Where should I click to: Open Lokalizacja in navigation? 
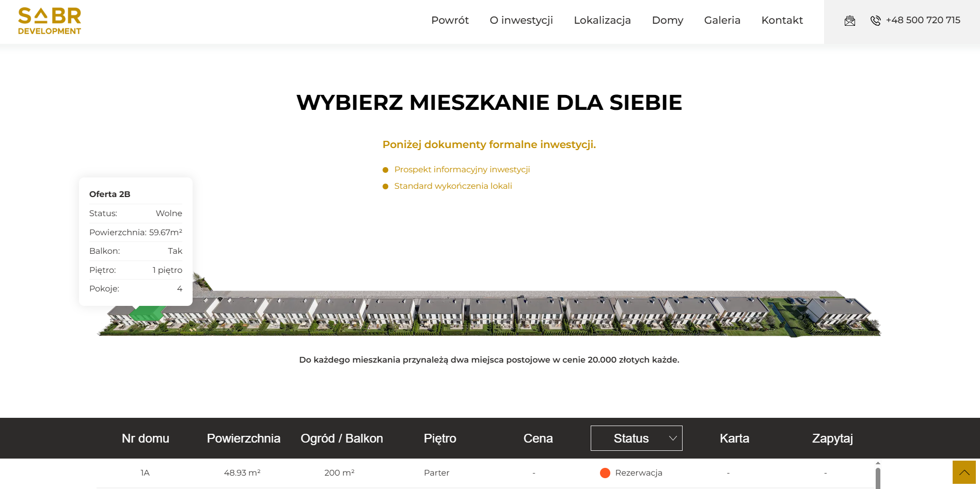(602, 20)
